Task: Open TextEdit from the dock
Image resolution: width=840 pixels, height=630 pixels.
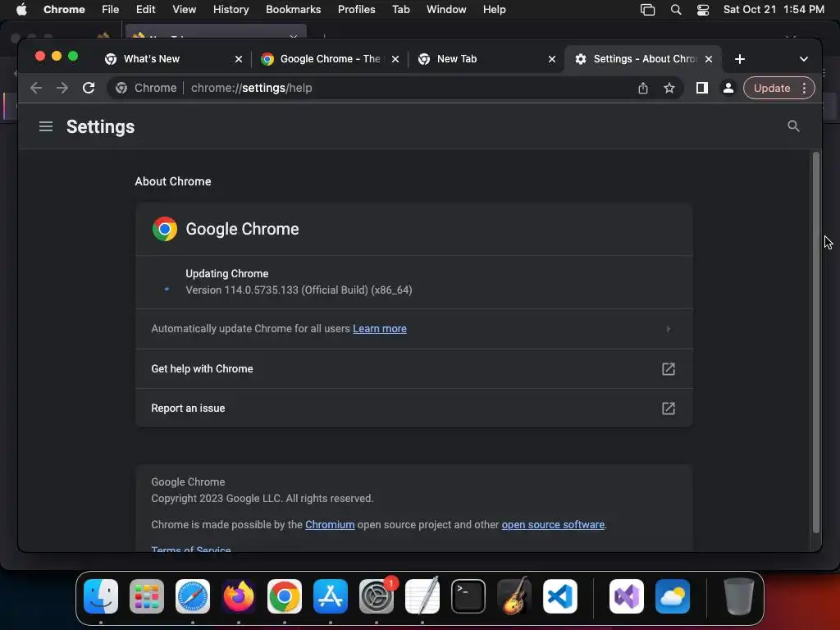Action: (x=422, y=596)
